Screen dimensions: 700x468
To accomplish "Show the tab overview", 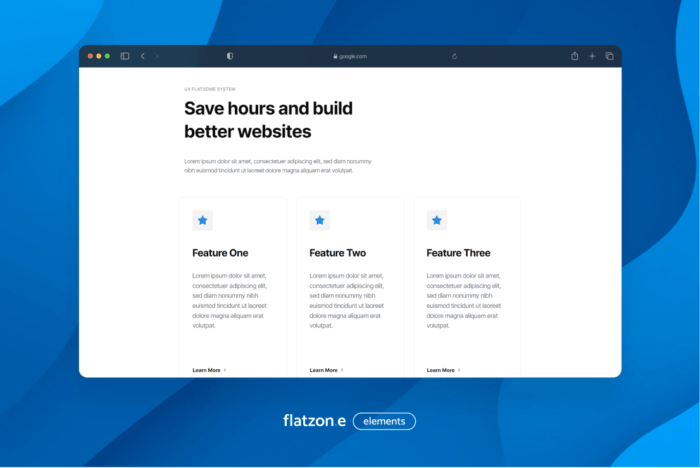I will [x=609, y=56].
